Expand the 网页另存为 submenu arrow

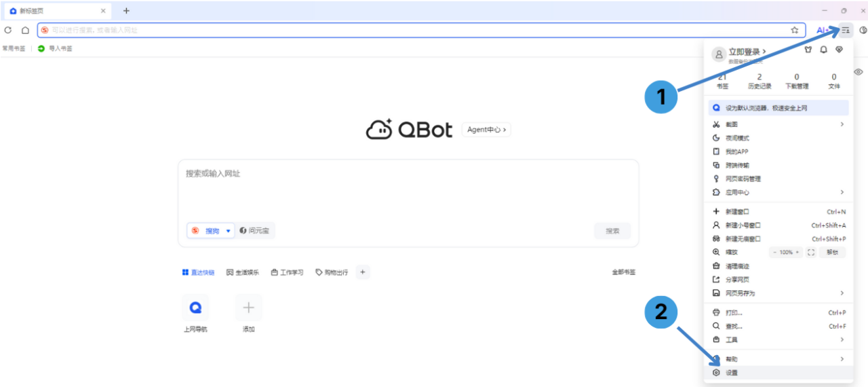(842, 293)
